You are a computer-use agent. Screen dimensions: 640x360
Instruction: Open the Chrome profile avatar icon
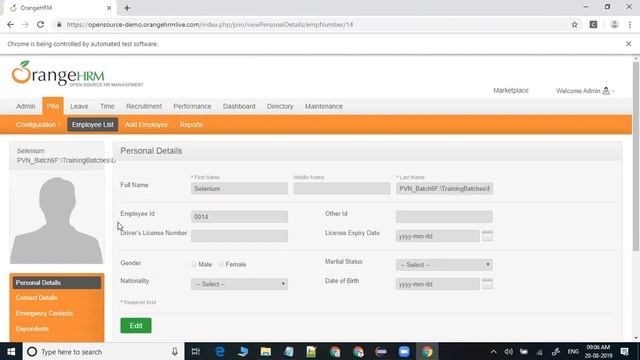[614, 24]
